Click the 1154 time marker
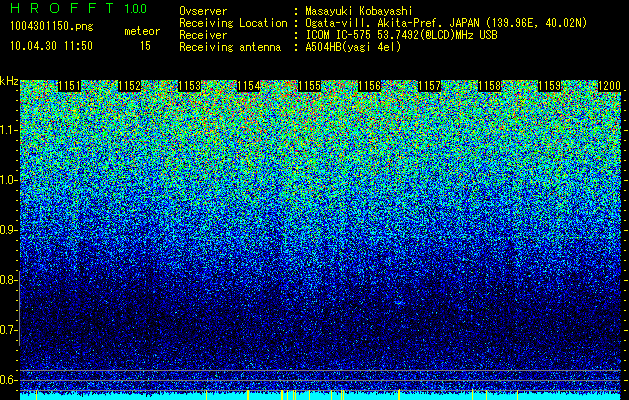This screenshot has width=629, height=400. (x=249, y=86)
